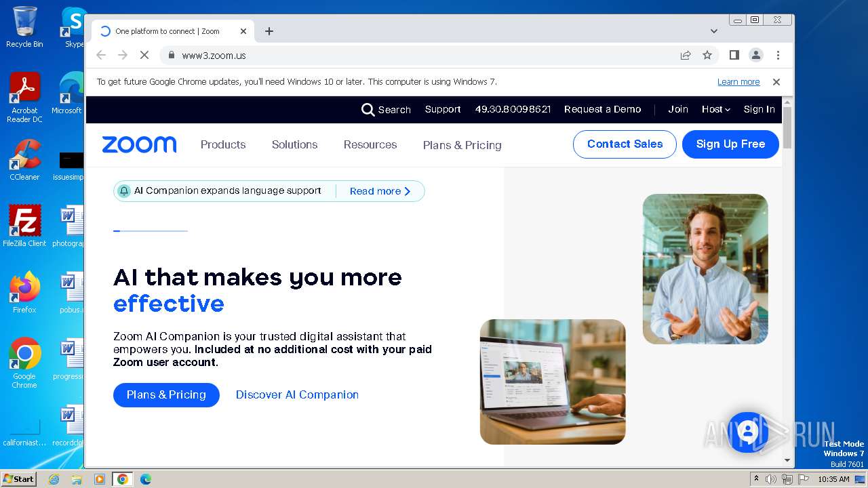Image resolution: width=868 pixels, height=488 pixels.
Task: Click Sign In link
Action: point(759,110)
